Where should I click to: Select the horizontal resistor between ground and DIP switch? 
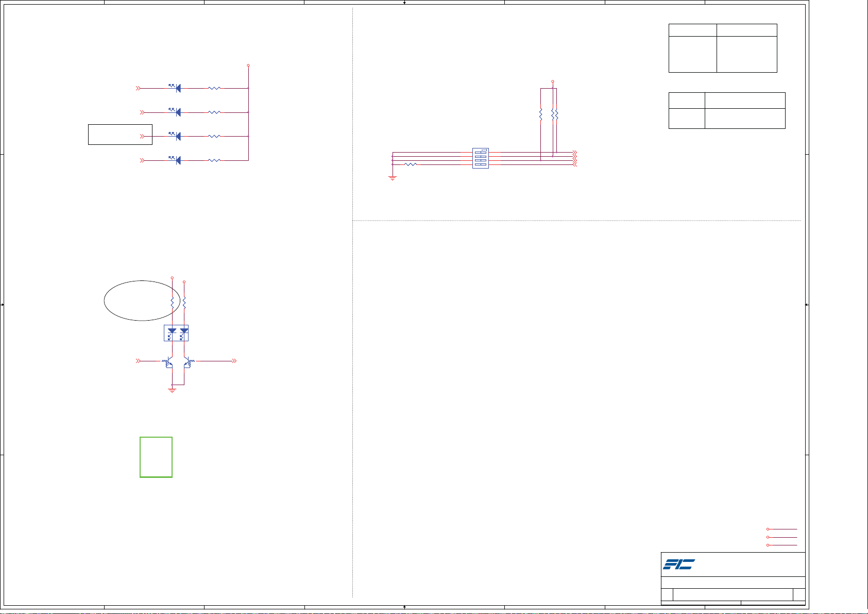411,164
